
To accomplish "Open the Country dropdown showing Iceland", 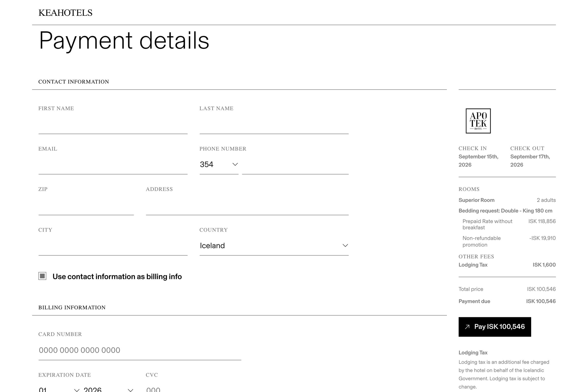I will [274, 246].
